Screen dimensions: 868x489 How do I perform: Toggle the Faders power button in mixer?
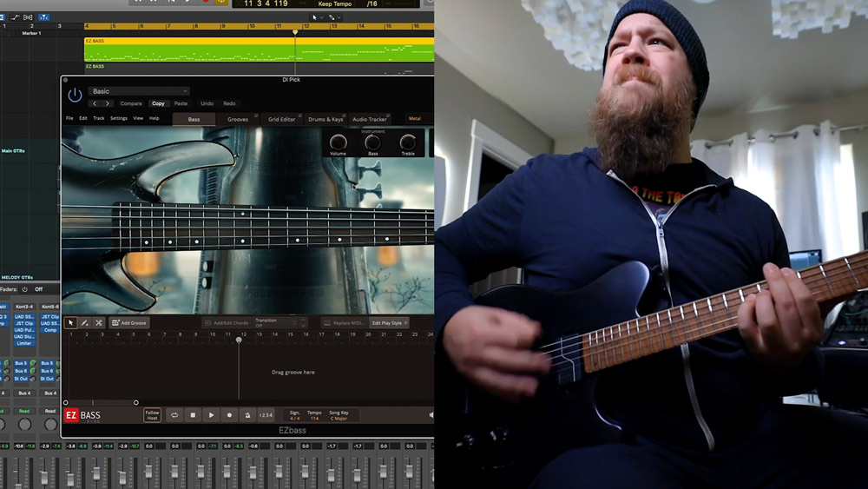point(24,289)
